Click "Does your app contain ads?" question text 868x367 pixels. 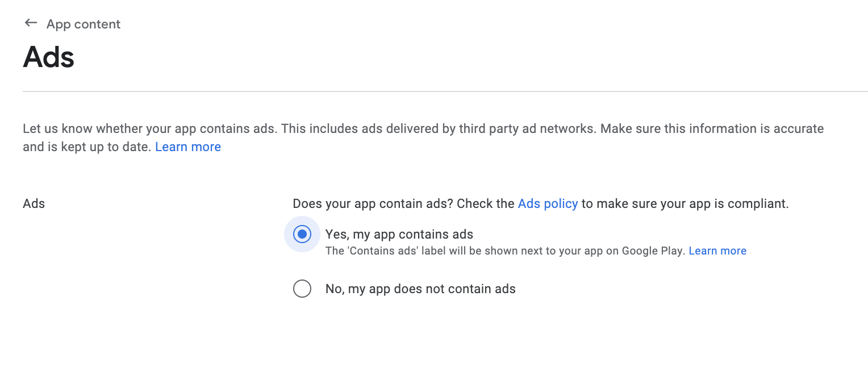click(373, 203)
